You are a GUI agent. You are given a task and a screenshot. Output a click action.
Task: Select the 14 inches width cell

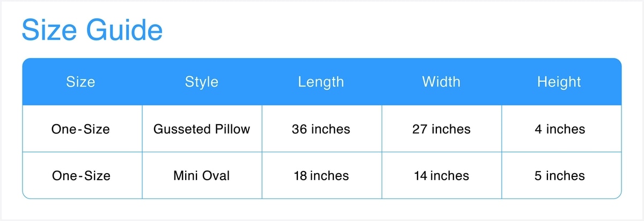point(441,176)
